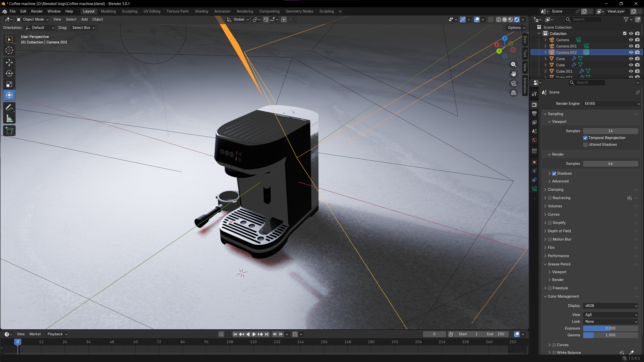This screenshot has width=644, height=362.
Task: Switch viewport to solid shading
Action: 505,20
